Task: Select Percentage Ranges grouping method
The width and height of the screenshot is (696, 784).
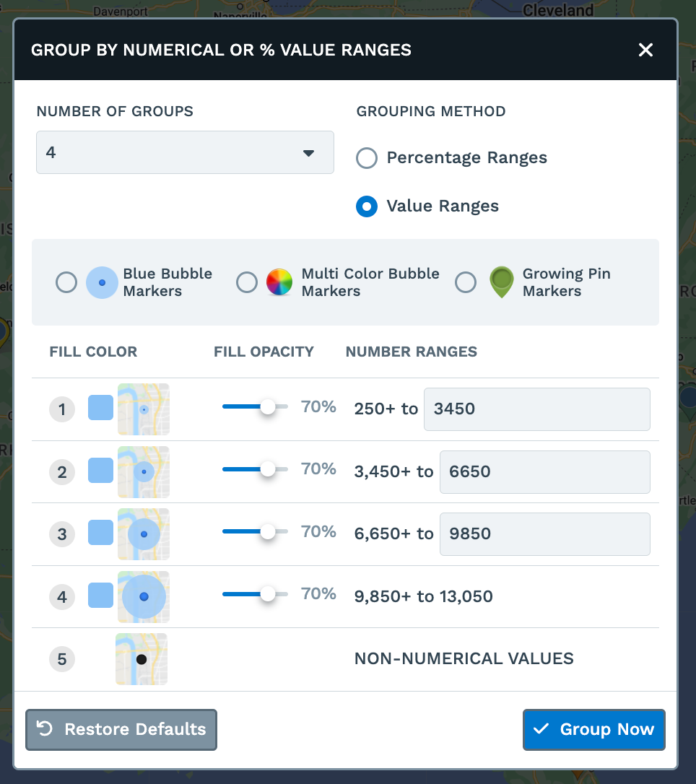Action: [x=367, y=158]
